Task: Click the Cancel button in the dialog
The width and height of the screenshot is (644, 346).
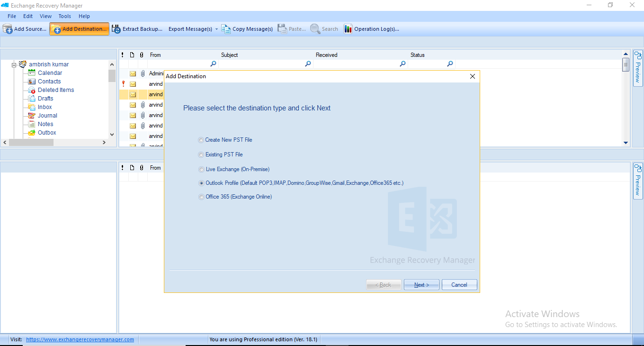Action: 459,285
